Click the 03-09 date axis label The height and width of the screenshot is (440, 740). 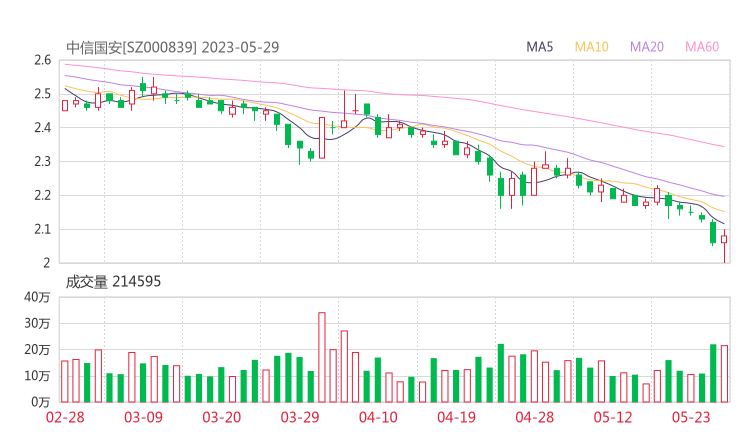point(143,417)
